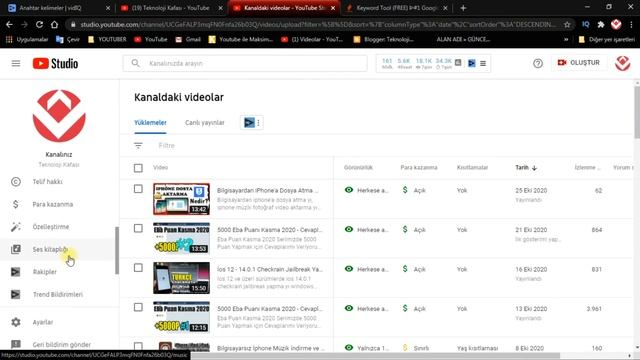640x360 pixels.
Task: Click the OLUŞTUR create button
Action: [579, 63]
